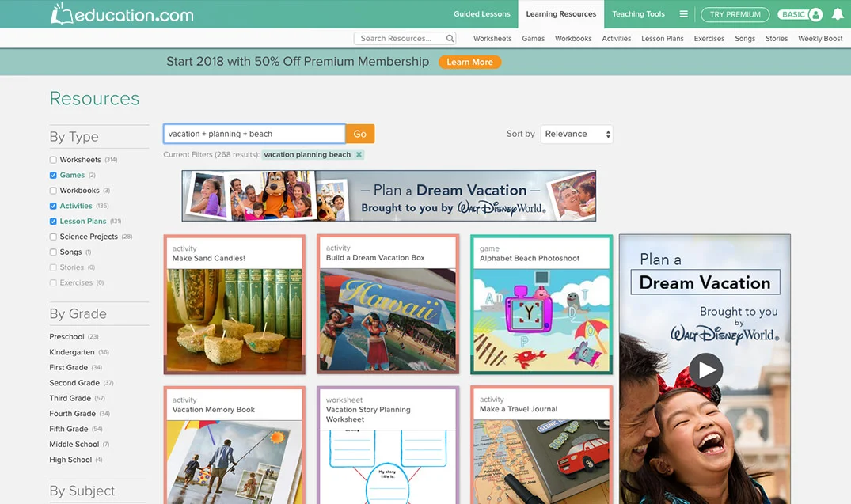This screenshot has height=504, width=851.
Task: Check the Workbooks type filter
Action: (x=53, y=191)
